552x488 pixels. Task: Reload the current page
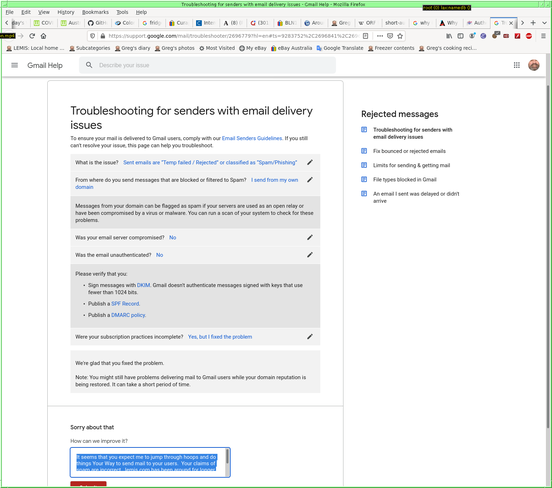[x=32, y=36]
